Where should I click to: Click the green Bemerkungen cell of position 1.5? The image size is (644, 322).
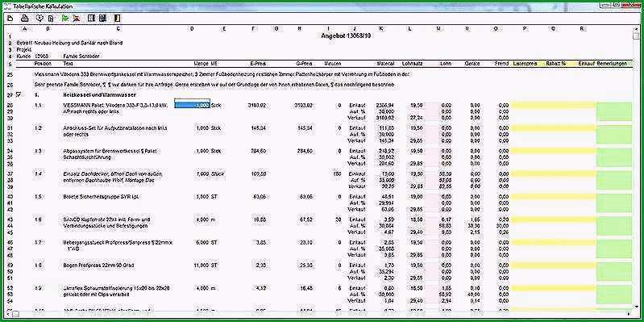tap(614, 203)
